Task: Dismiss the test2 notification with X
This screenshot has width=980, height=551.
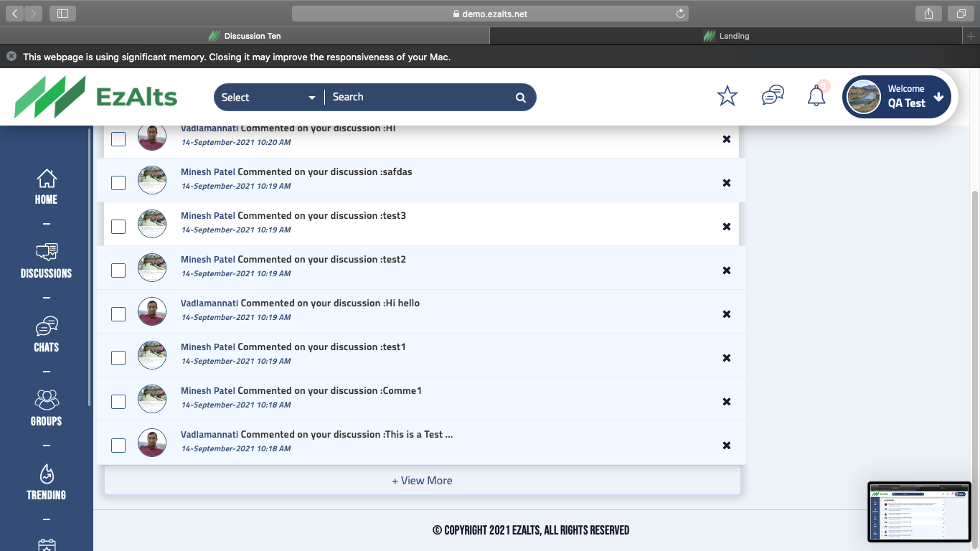Action: [x=727, y=270]
